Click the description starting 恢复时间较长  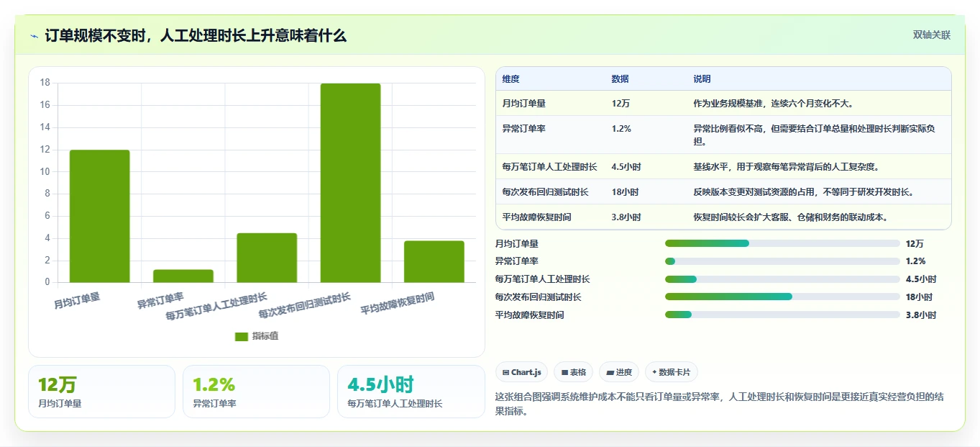(792, 217)
